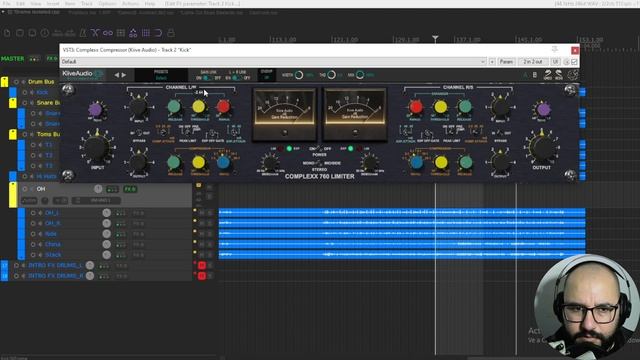The width and height of the screenshot is (640, 360).
Task: Toggle the plugin bypass checkbox
Action: coord(574,62)
